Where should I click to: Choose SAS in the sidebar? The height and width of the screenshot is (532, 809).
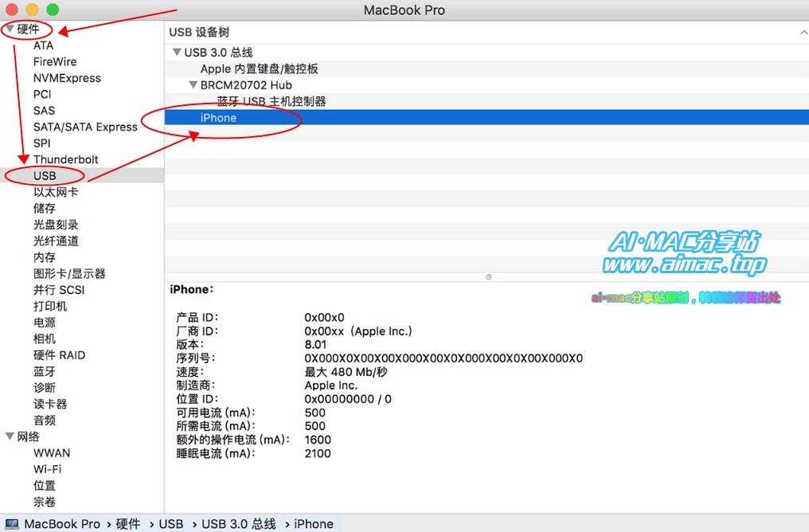point(44,111)
